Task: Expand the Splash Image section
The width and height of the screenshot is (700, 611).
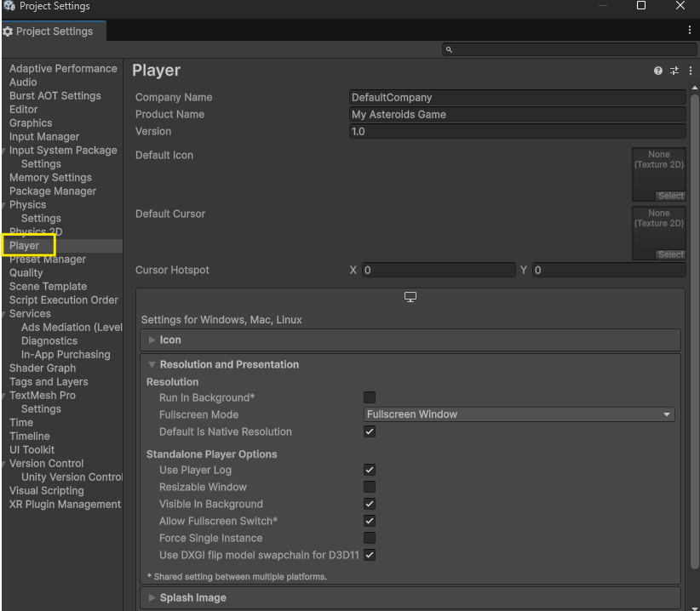Action: pos(152,597)
